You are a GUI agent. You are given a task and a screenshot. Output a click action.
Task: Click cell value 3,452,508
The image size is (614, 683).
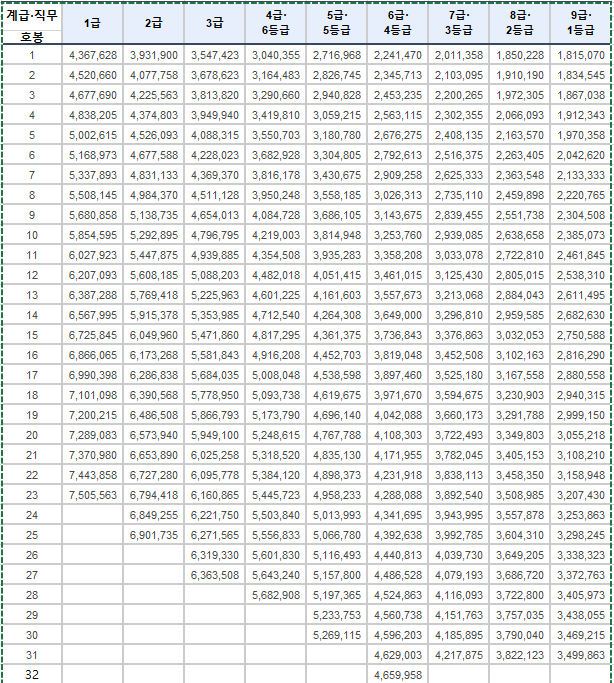458,355
